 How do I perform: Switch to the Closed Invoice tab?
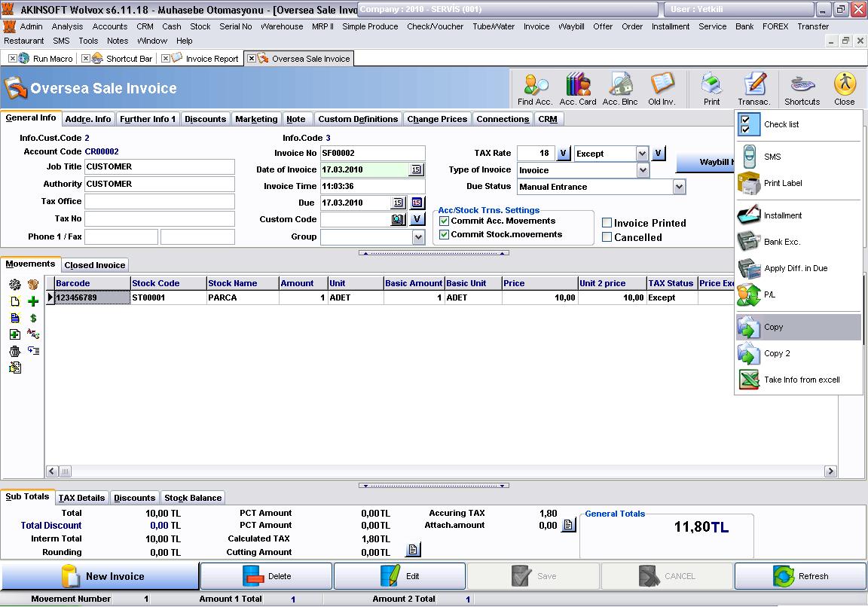95,265
